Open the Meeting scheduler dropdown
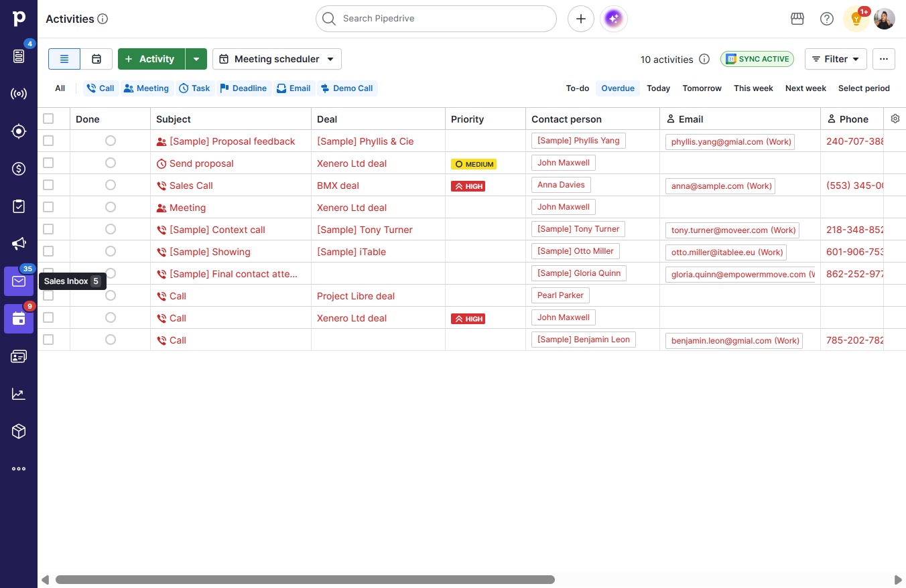Screen dimensions: 906x588 [277, 59]
